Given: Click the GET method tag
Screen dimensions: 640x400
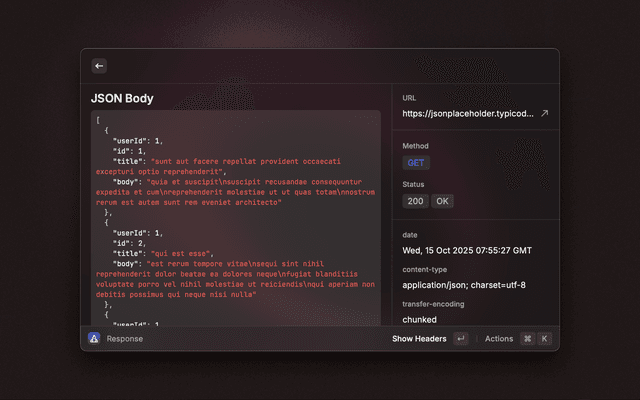Looking at the screenshot, I should pyautogui.click(x=416, y=162).
